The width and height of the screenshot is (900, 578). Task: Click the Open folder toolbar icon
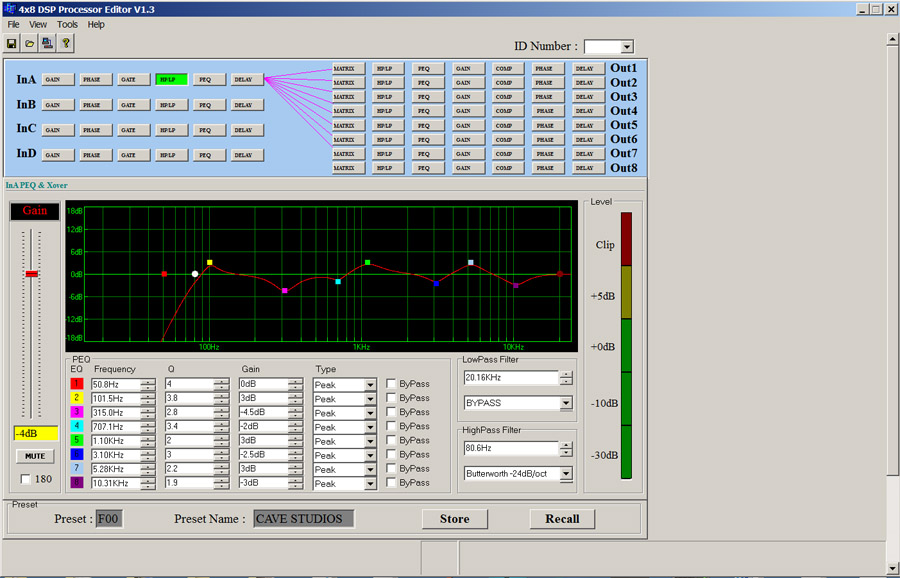click(x=29, y=43)
